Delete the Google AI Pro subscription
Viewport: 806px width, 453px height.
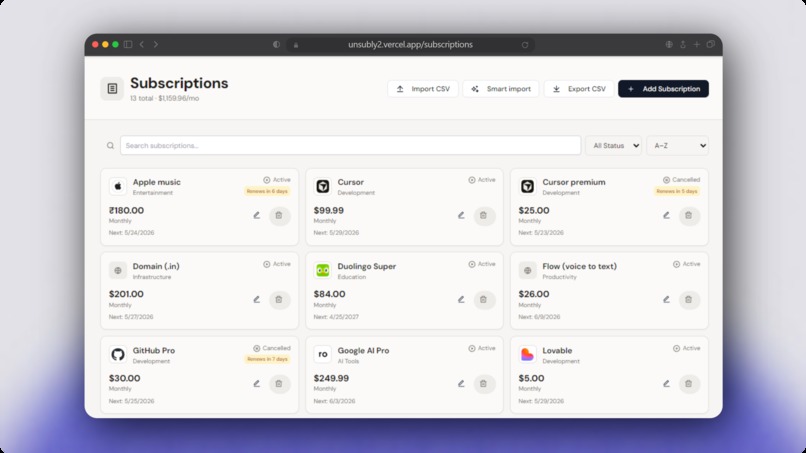[x=484, y=384]
